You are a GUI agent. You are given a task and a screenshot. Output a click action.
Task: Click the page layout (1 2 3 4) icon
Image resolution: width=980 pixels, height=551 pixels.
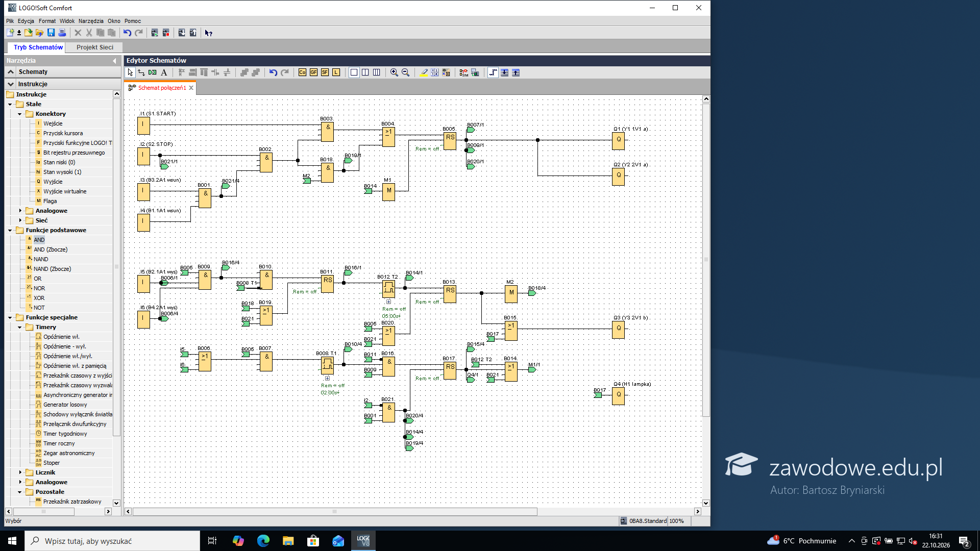[434, 72]
